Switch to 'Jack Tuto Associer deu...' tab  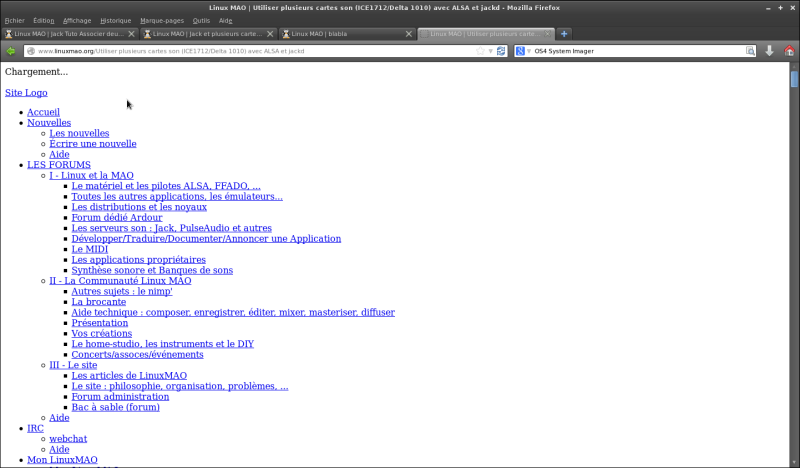click(69, 34)
